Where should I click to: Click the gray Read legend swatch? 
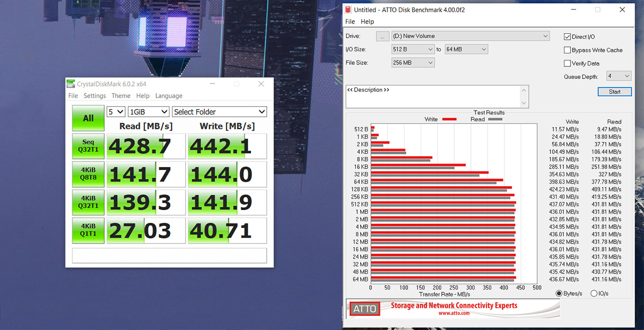(495, 119)
